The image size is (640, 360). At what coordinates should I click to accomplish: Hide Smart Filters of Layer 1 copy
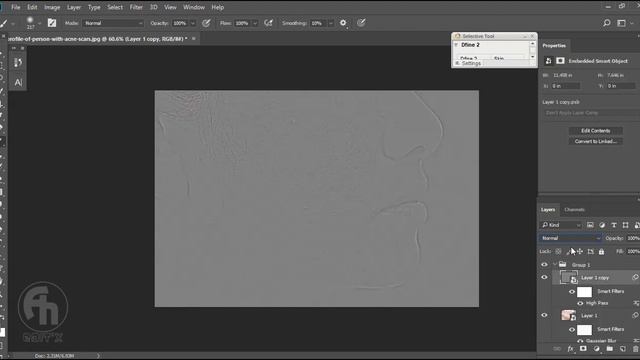pos(572,292)
